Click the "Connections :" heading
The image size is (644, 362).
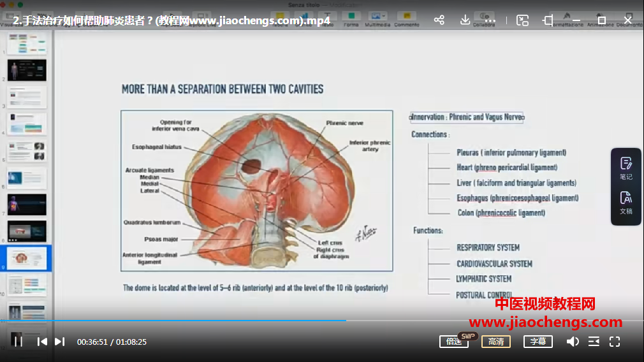pyautogui.click(x=430, y=134)
